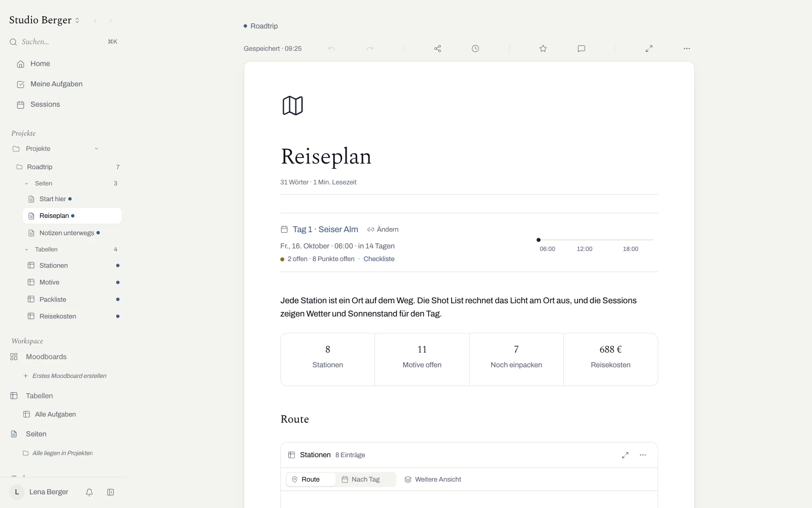The image size is (812, 508).
Task: Switch to the Route view tab
Action: click(x=311, y=480)
